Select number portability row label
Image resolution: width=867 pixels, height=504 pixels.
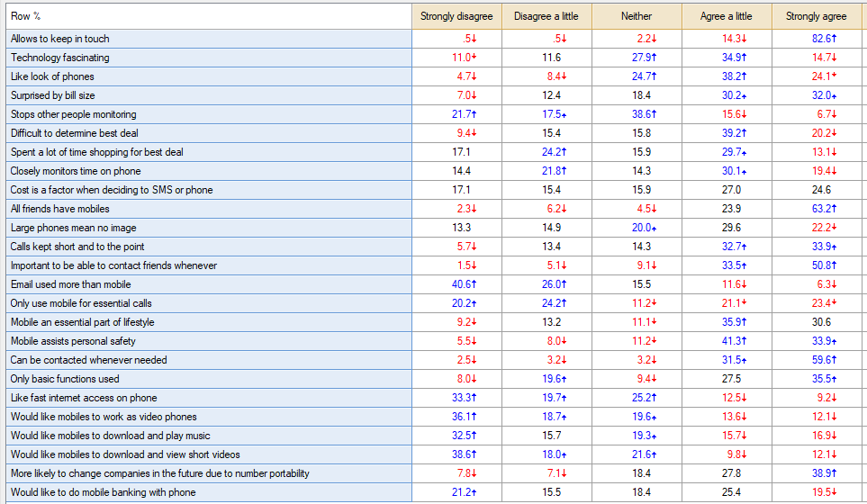(x=209, y=473)
